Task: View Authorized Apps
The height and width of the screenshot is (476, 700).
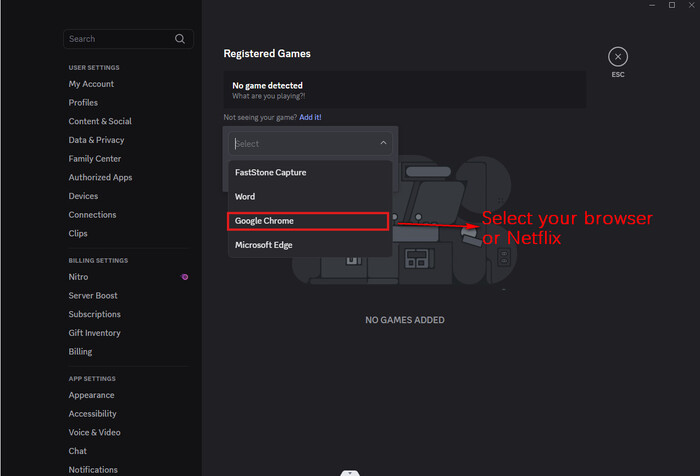Action: coord(100,178)
